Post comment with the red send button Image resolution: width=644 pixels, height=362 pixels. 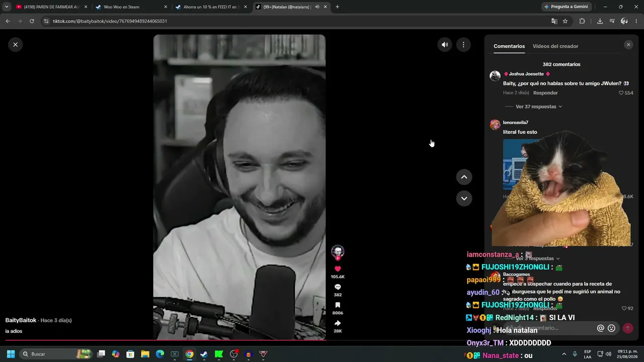[628, 328]
